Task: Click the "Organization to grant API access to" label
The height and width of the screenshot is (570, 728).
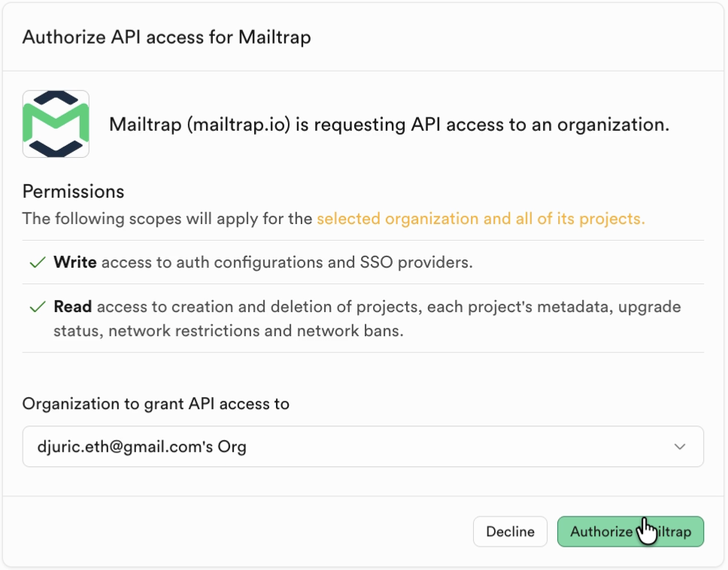Action: coord(156,404)
